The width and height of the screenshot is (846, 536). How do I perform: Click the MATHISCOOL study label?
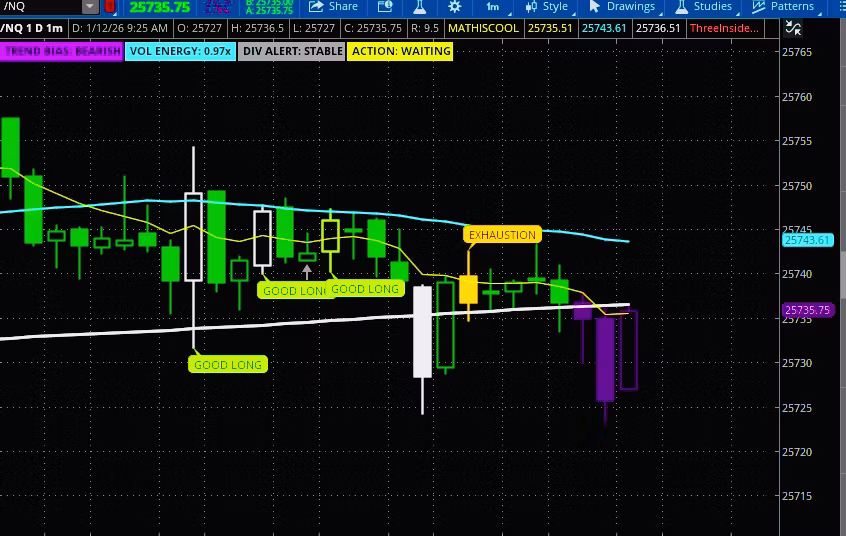point(483,28)
